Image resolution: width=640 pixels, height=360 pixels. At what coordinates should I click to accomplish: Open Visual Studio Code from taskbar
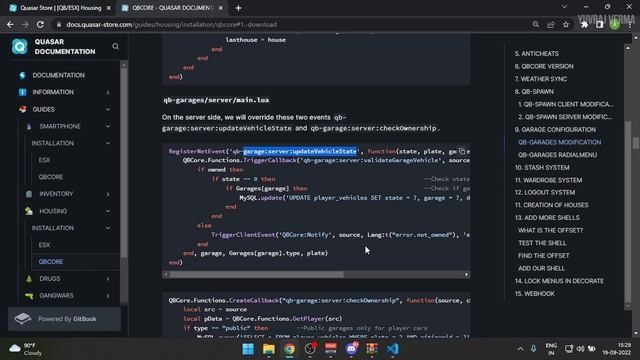tap(393, 349)
